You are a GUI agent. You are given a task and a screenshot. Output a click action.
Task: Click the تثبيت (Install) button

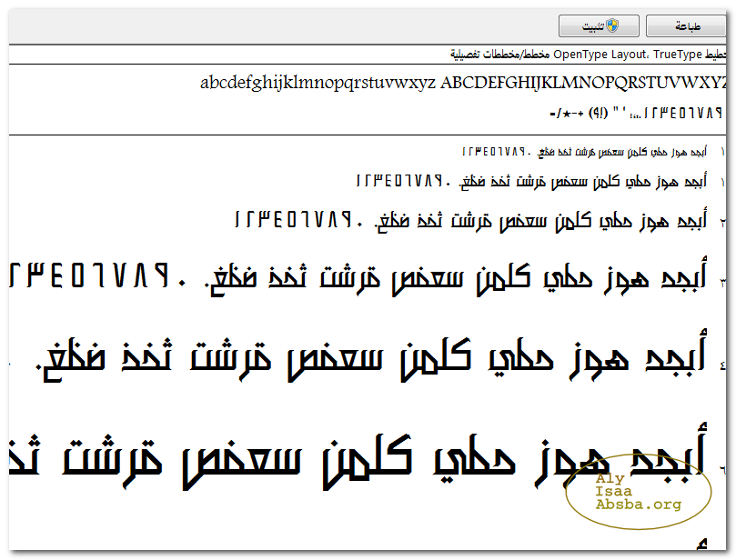[x=598, y=26]
